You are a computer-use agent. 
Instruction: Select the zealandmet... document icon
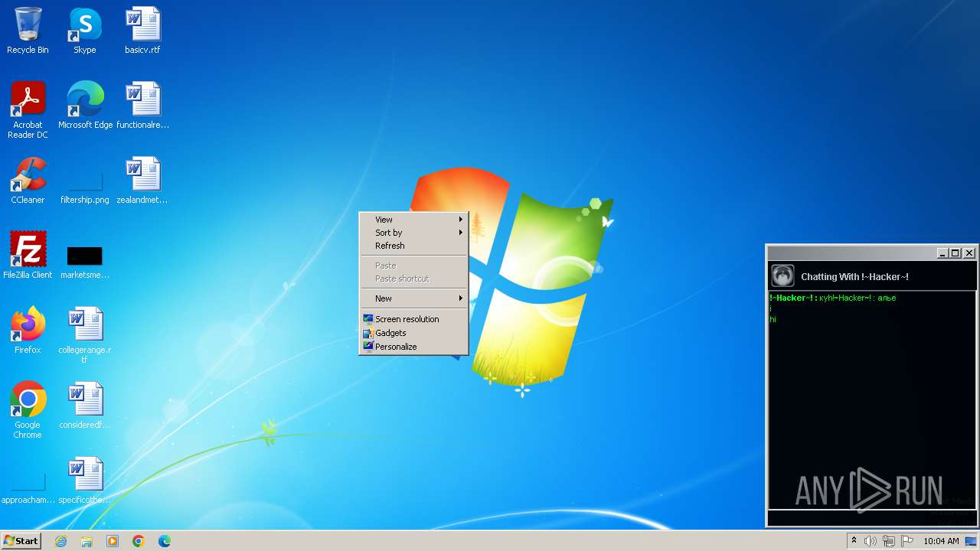coord(142,181)
